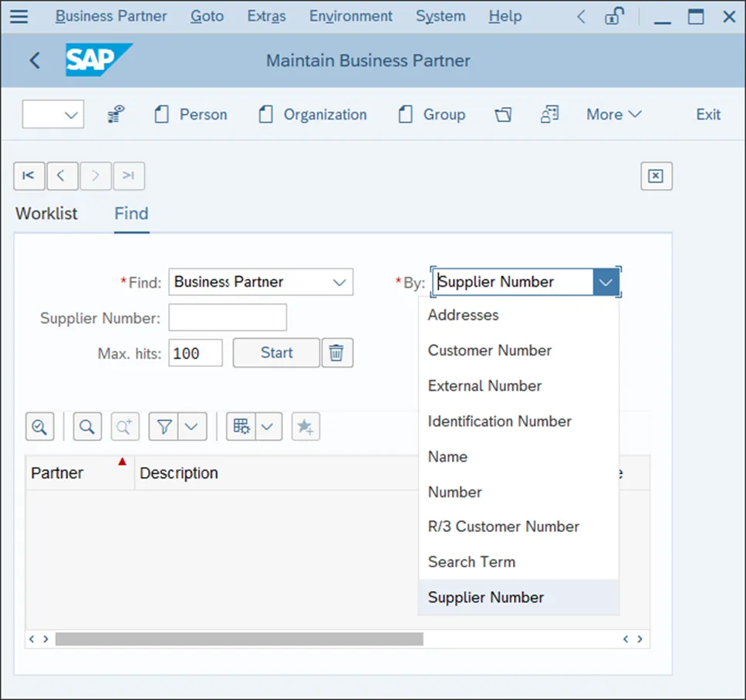746x700 pixels.
Task: Click the SAP logo
Action: (x=99, y=60)
